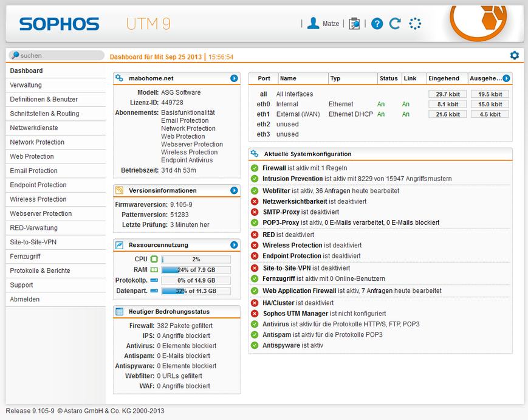Expand Ressourcennutzung panel arrow
The image size is (528, 420).
[234, 245]
